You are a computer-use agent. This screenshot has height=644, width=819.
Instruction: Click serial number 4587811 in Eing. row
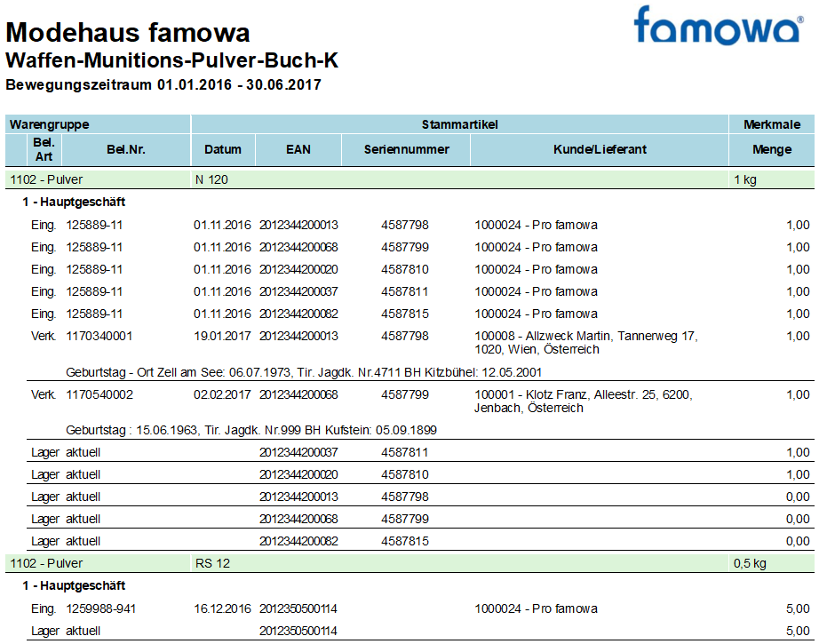click(x=405, y=291)
